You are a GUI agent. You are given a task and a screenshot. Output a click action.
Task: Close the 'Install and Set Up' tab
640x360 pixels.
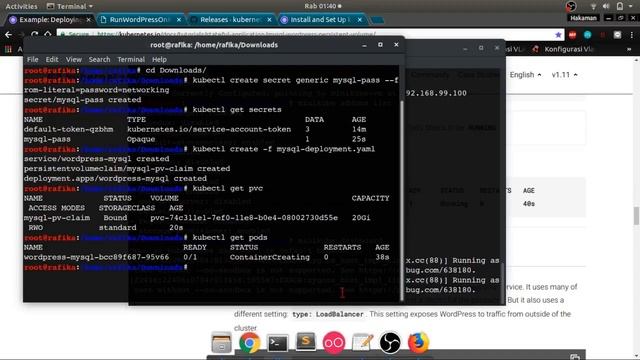tap(360, 20)
